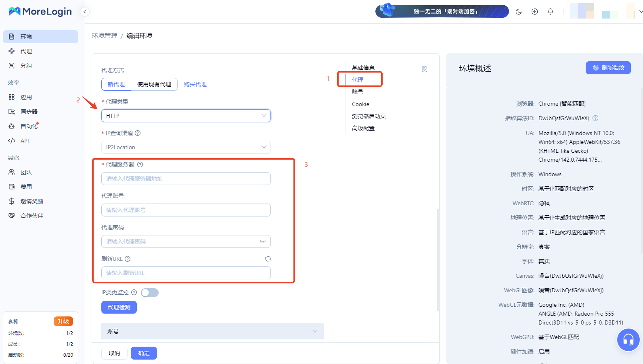643x364 pixels.
Task: Click the upload update icon in header
Action: 534,12
